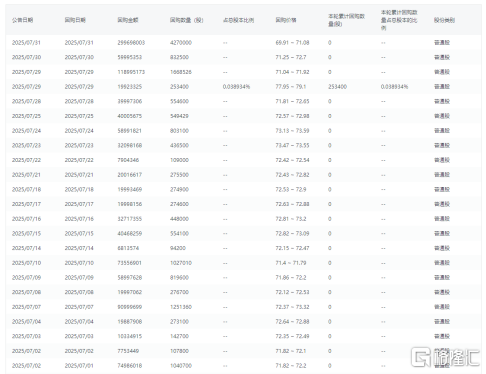Screen dimensions: 486x374
Task: Click the 股份类别 column header
Action: [x=444, y=20]
